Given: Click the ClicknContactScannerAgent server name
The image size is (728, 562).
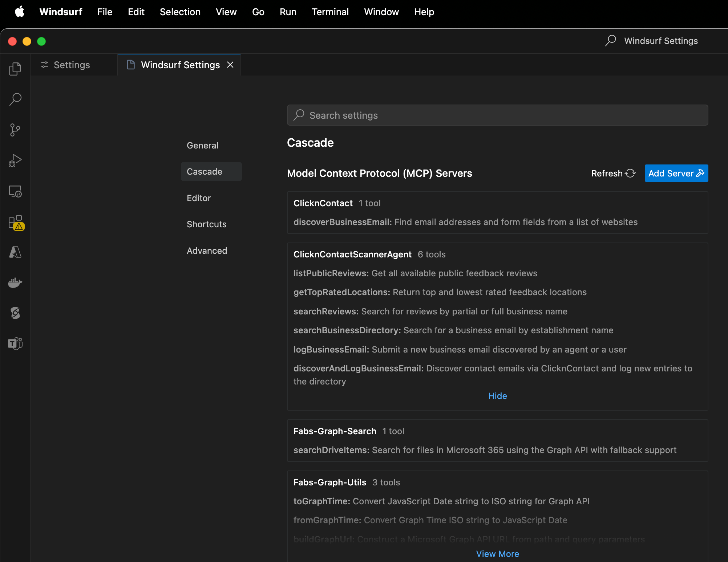Looking at the screenshot, I should click(x=352, y=254).
